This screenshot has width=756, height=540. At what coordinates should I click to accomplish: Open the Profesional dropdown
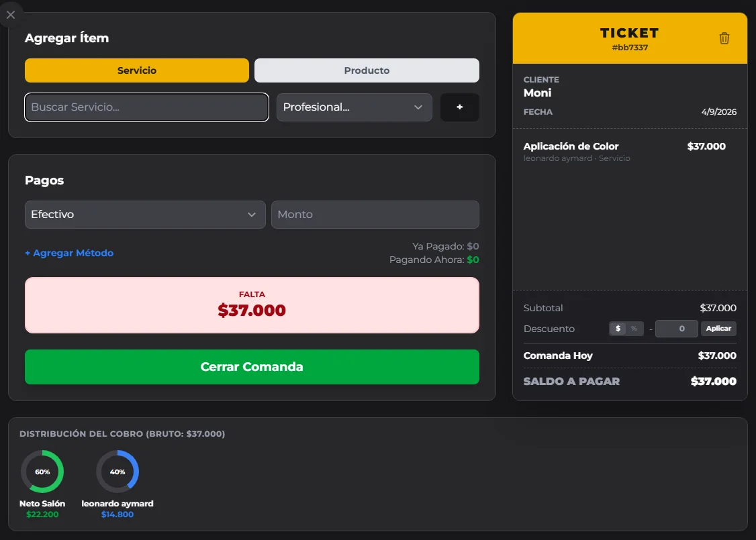[355, 107]
